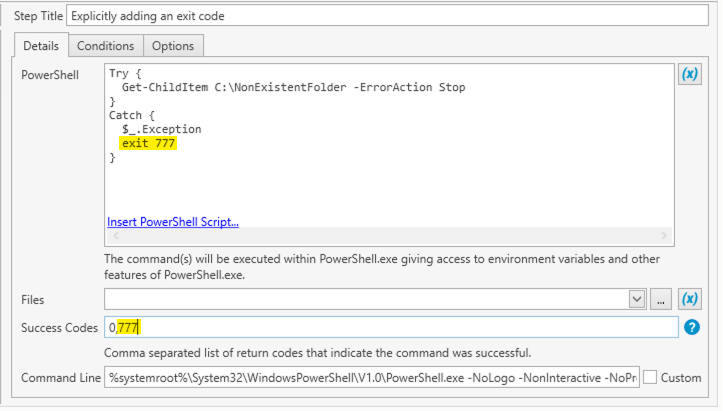Click the variable (x) button beside Files field
This screenshot has width=723, height=411.
coord(690,299)
